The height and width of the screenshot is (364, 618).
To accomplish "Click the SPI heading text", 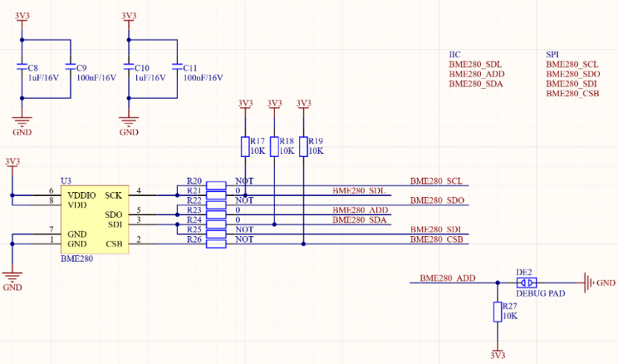I will [x=552, y=55].
